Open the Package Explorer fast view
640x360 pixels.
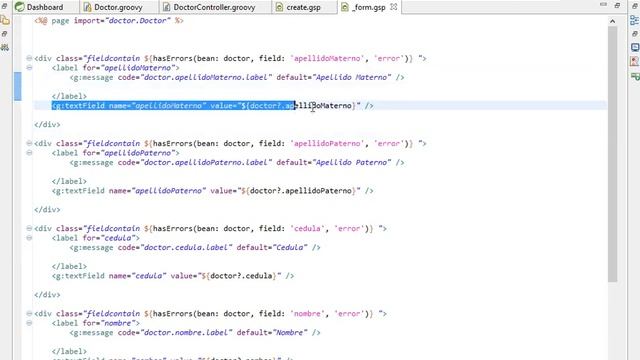5,20
